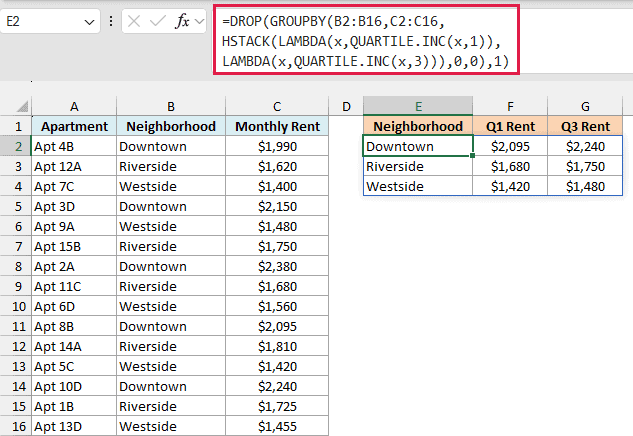Open the Name Box dropdown arrow
This screenshot has height=436, width=633.
click(89, 22)
